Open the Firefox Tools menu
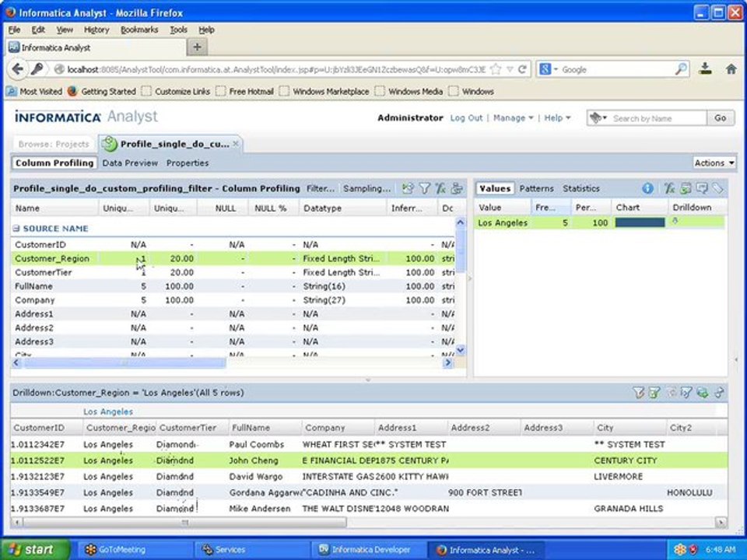The image size is (747, 560). [x=179, y=30]
